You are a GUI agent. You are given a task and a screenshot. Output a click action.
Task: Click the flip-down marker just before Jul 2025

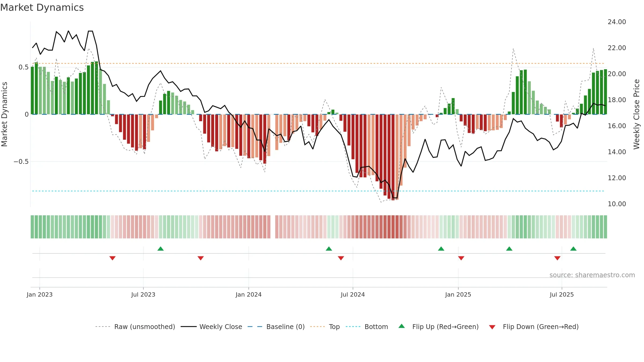pos(557,258)
